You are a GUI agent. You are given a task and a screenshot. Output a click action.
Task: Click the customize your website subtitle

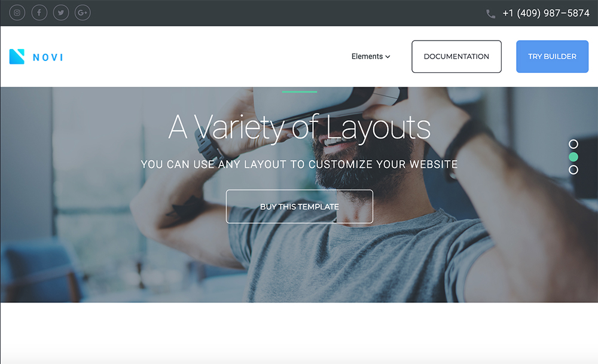tap(300, 164)
